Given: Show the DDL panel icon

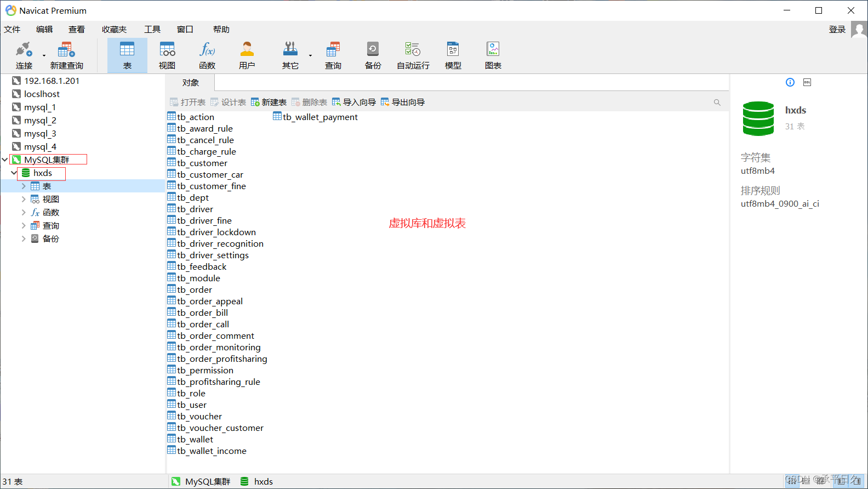Looking at the screenshot, I should click(x=807, y=82).
